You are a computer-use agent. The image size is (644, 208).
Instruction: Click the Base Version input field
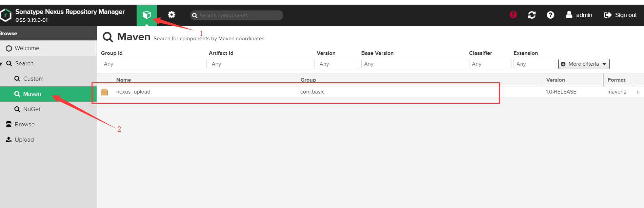pos(414,64)
